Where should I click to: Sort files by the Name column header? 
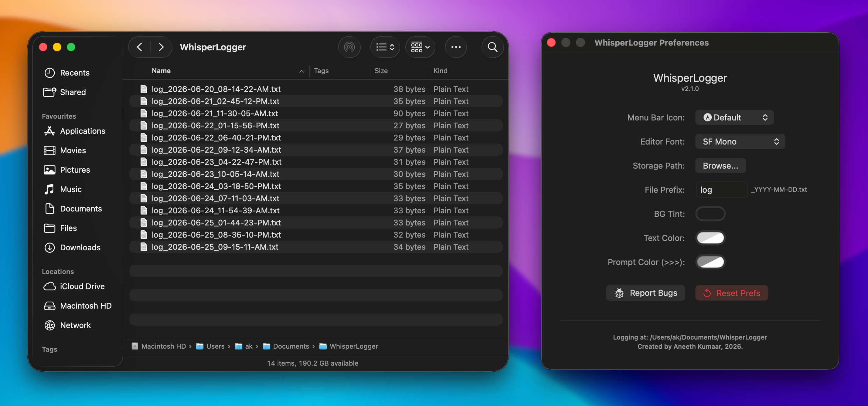(161, 71)
